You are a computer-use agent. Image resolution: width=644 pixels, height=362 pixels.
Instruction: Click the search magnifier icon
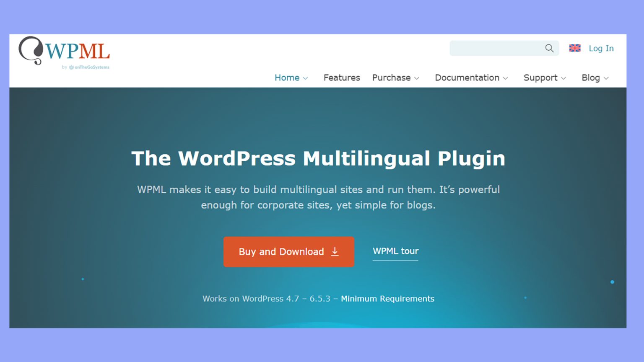coord(549,48)
